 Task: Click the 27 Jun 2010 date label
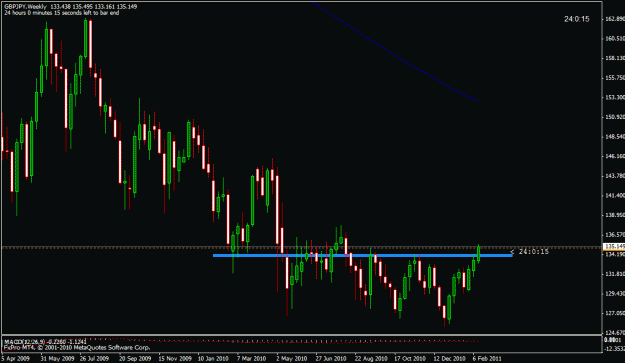[331, 358]
